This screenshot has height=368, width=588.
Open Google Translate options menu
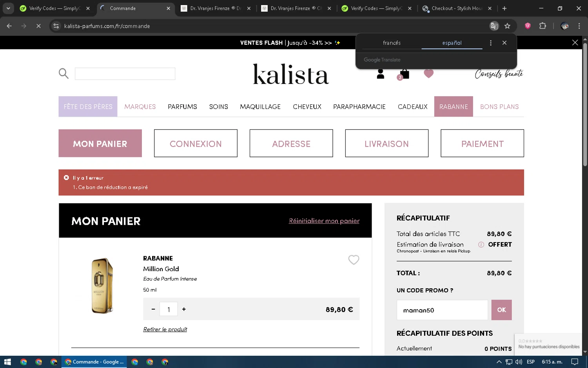point(491,43)
